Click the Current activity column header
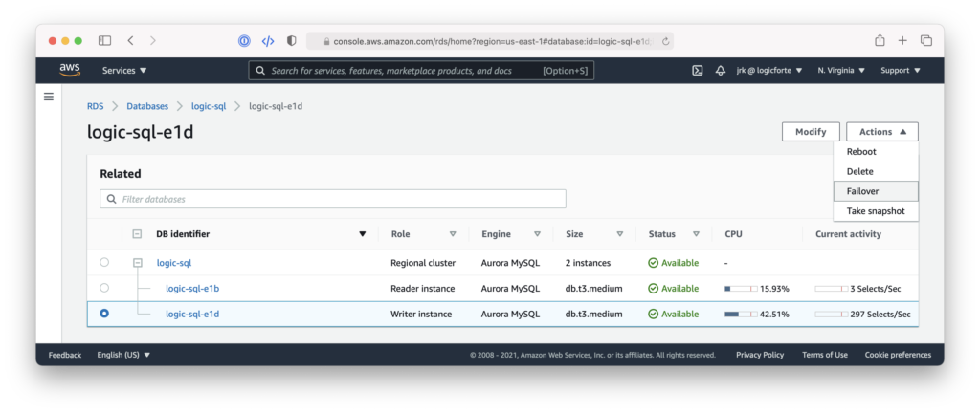Viewport: 980px width, 413px height. click(x=848, y=234)
